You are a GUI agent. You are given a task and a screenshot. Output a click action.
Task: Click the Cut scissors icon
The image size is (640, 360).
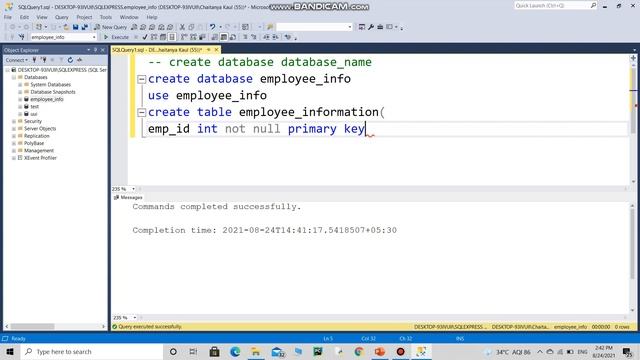pos(182,27)
